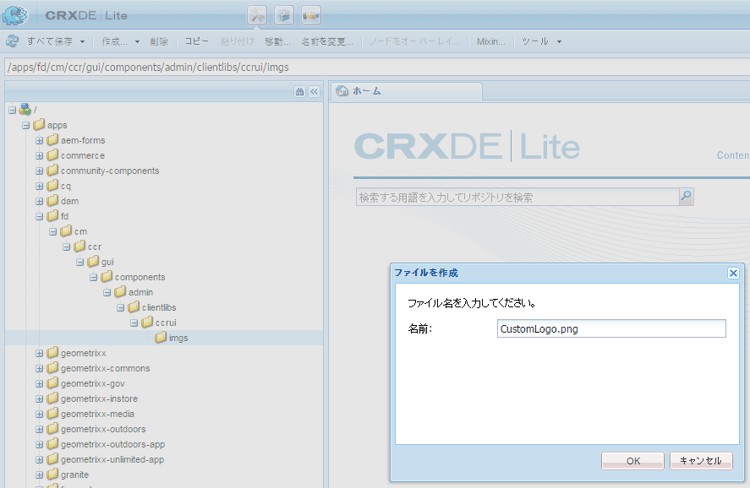Viewport: 750px width, 488px height.
Task: Expand the geometrixx-outdoors folder node
Action: 39,430
